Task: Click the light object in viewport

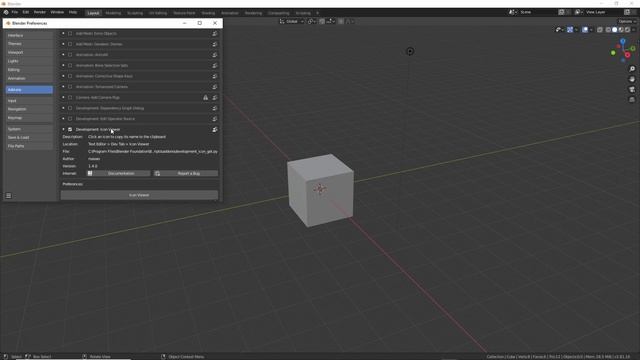Action: (x=410, y=51)
